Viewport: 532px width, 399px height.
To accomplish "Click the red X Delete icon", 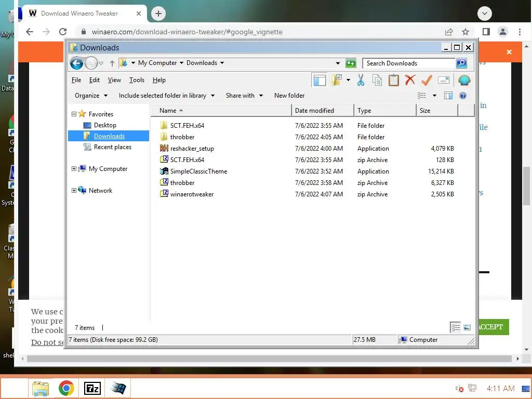I will [410, 80].
